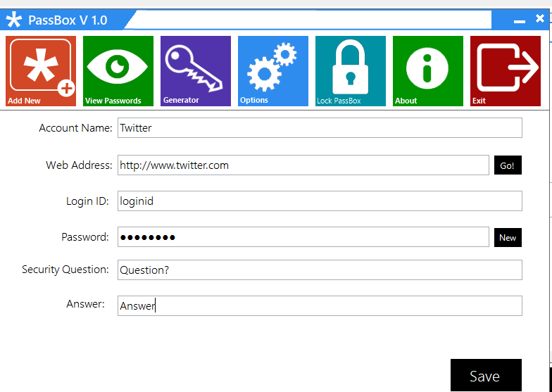
Task: Click the Account Name field containing Twitter
Action: click(320, 128)
